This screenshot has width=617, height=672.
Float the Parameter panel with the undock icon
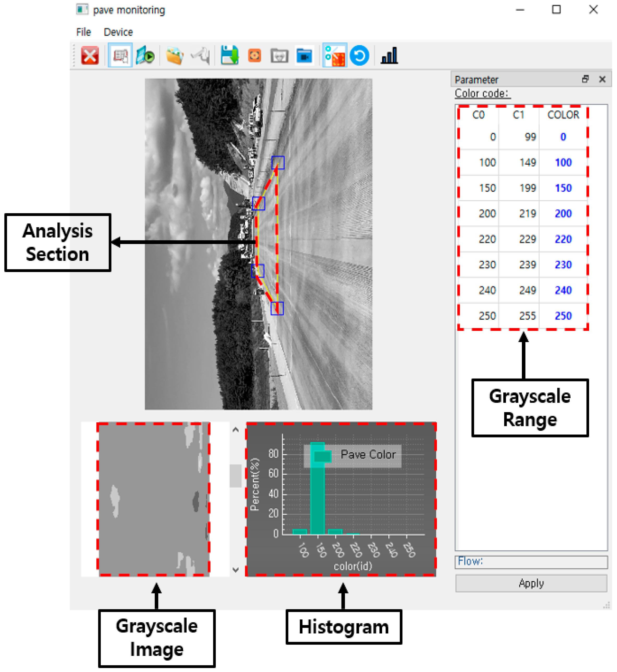tap(585, 79)
